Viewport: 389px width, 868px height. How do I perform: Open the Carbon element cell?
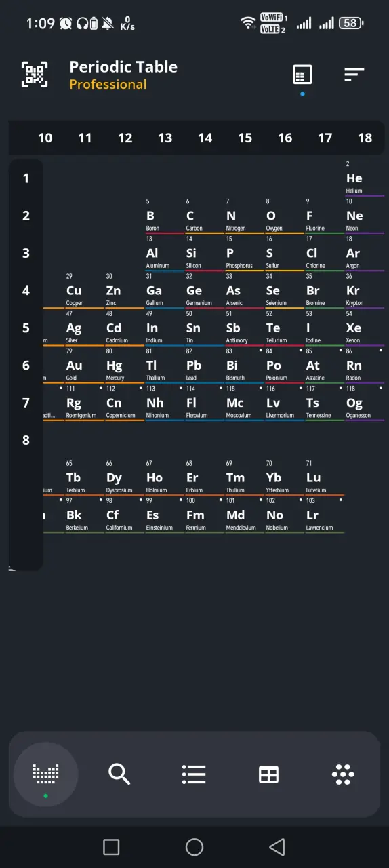pos(204,216)
